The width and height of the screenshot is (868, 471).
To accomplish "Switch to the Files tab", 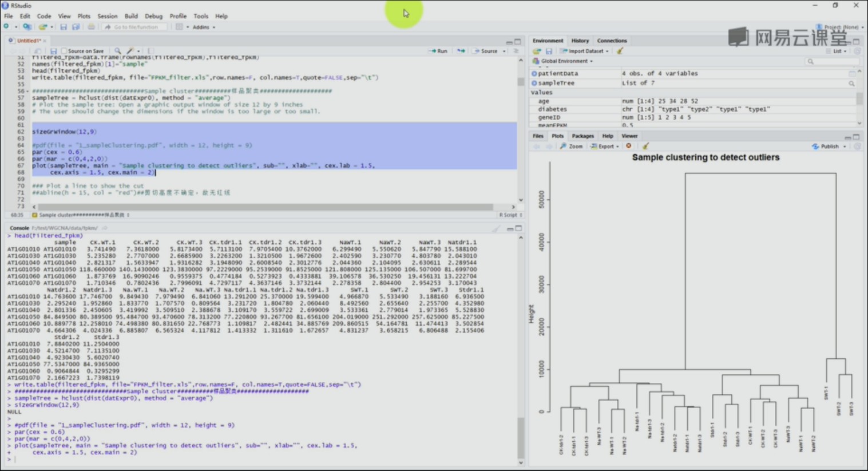I will point(538,136).
